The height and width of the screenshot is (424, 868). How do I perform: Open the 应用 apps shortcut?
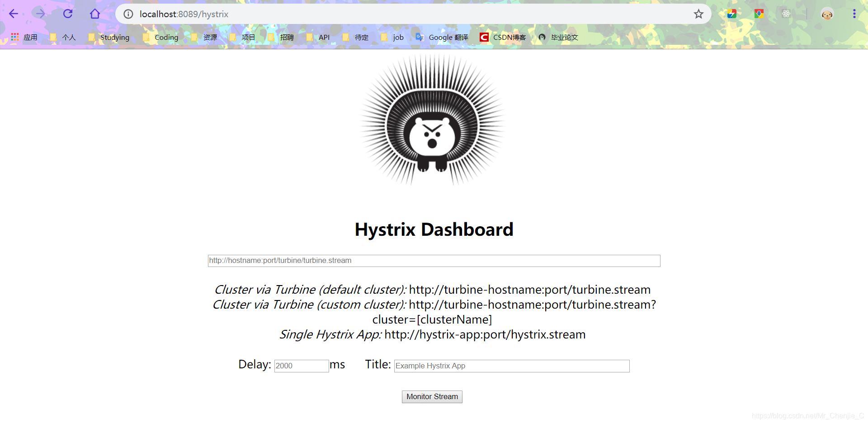point(24,37)
